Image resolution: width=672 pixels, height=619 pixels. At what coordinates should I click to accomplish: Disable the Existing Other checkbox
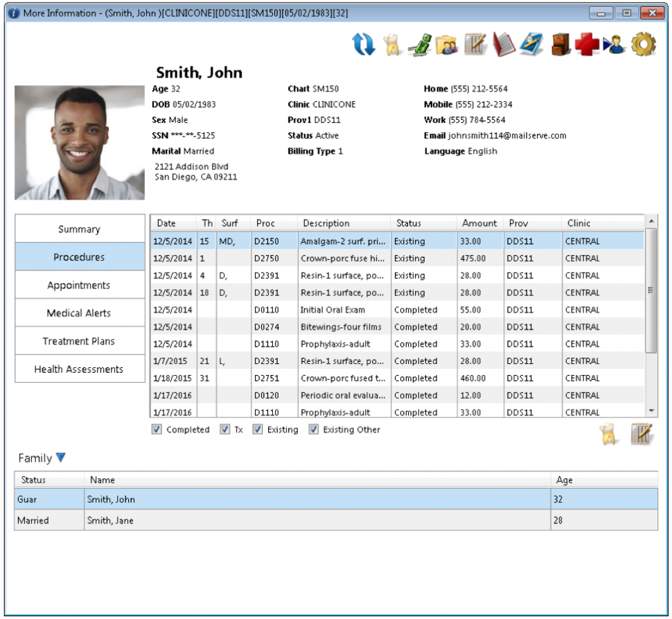[314, 429]
